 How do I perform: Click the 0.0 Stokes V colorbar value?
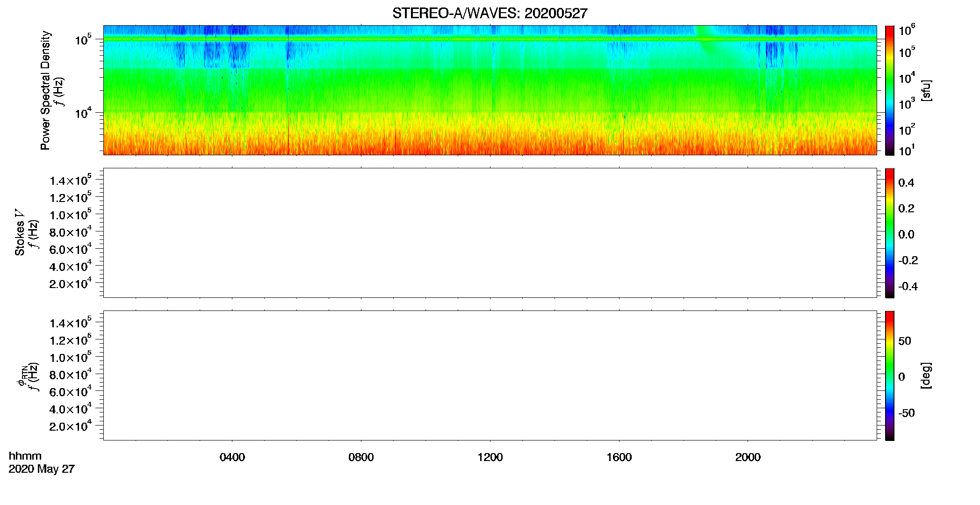906,235
